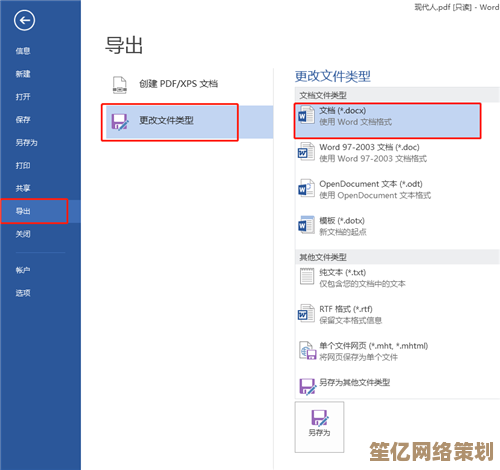Select the 更改文件类型 option label

pyautogui.click(x=166, y=120)
